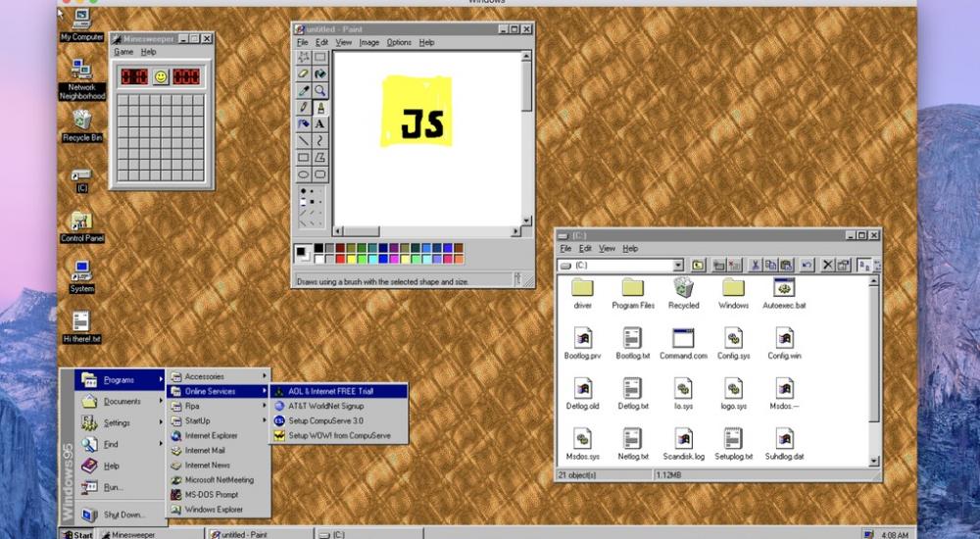Viewport: 980px width, 539px height.
Task: Select the Free-Form Select tool in Paint
Action: [303, 58]
